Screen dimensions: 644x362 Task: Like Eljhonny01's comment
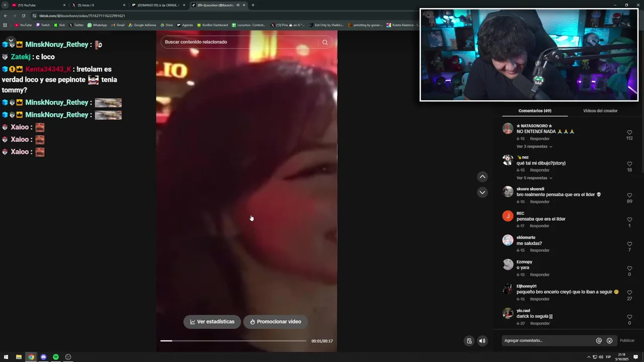click(x=629, y=293)
